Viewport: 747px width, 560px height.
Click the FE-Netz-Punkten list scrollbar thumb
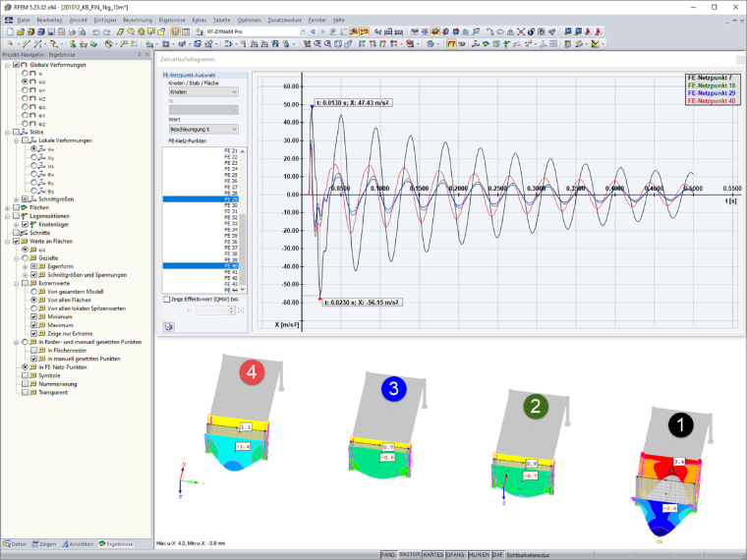[x=243, y=249]
